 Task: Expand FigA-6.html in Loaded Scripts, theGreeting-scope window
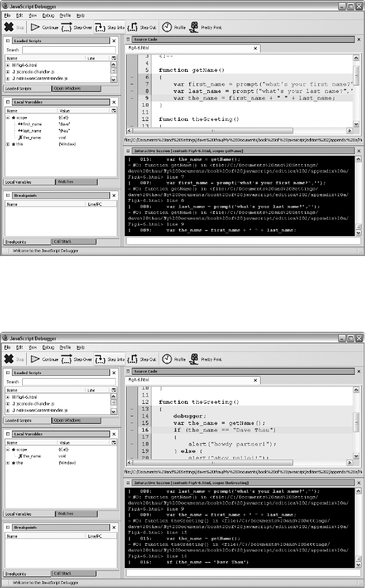[x=8, y=397]
